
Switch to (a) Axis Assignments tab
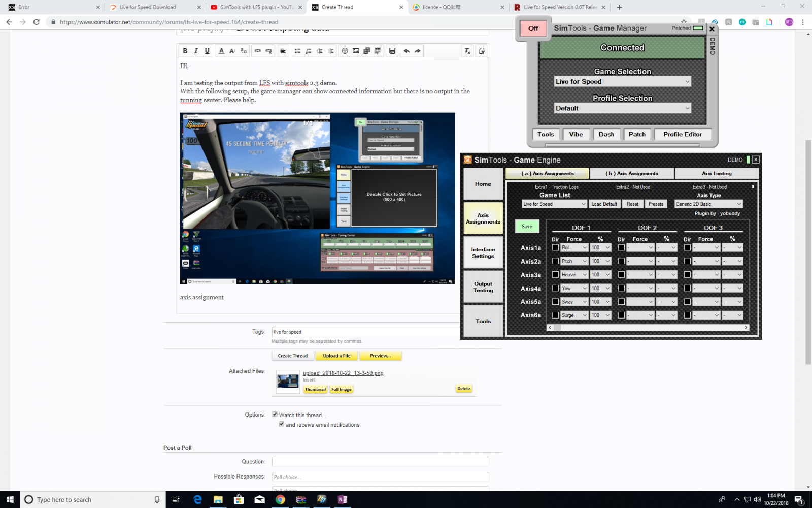(x=548, y=174)
